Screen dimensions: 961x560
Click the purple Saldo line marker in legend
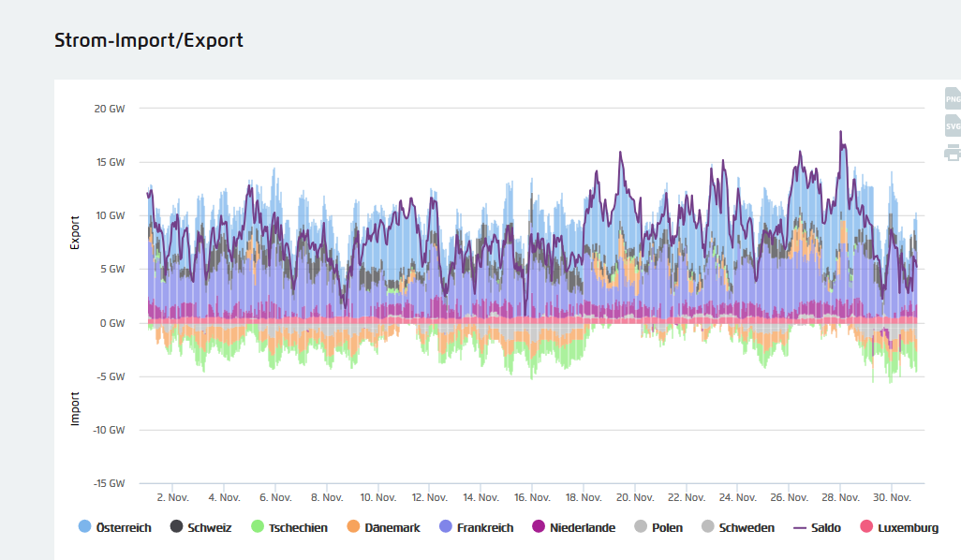click(801, 527)
